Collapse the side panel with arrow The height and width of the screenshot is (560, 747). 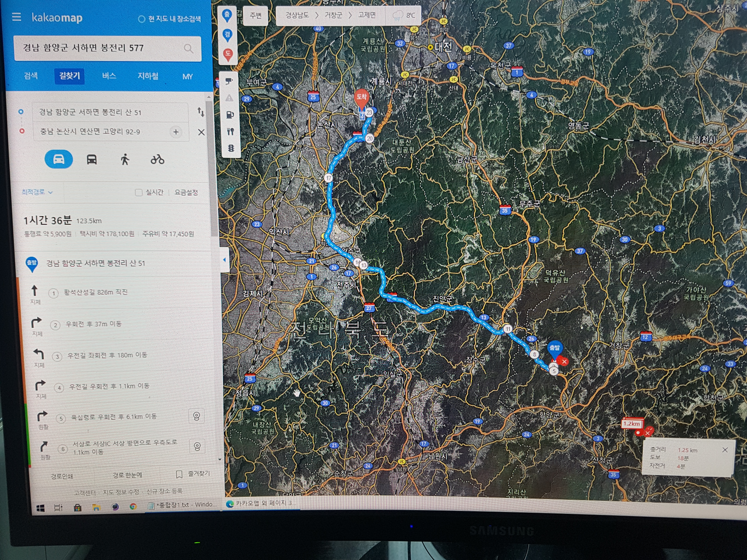225,260
